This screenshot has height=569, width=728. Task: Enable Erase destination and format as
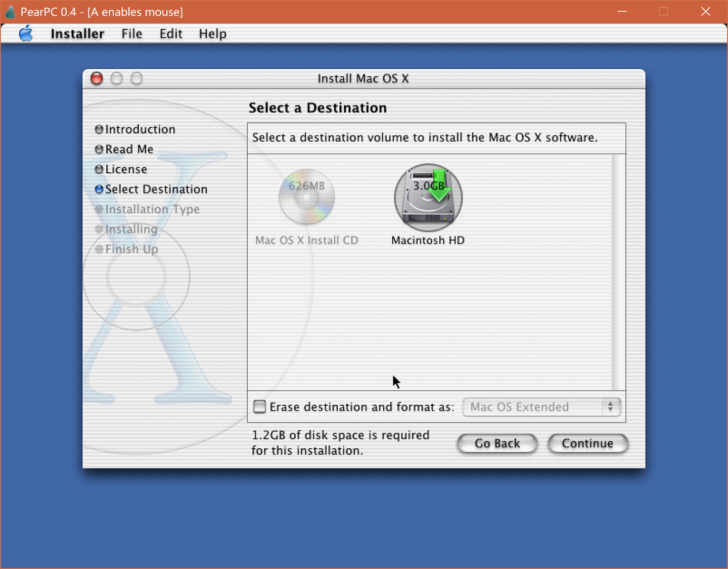click(259, 406)
